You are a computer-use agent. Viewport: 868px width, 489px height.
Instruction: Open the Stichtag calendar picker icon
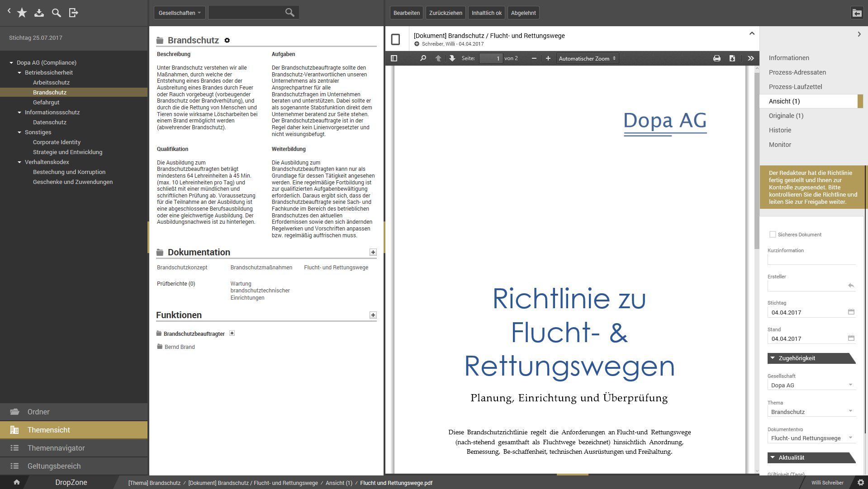coord(851,312)
